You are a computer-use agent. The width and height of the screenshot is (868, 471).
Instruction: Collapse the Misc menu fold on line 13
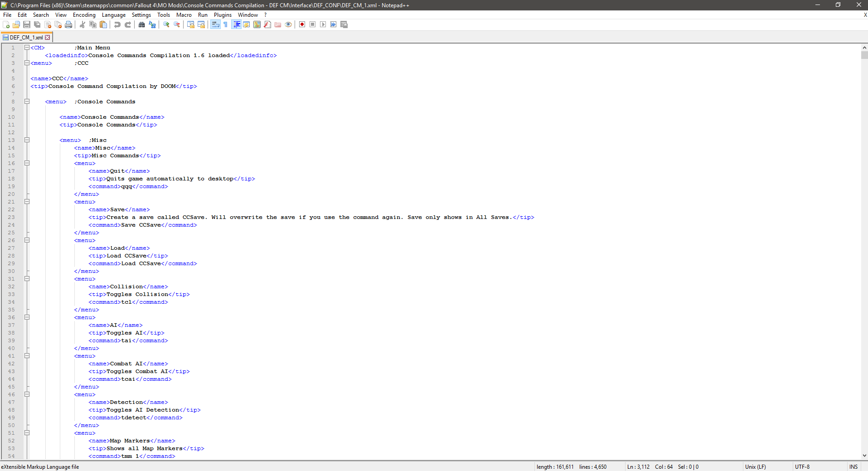coord(27,140)
